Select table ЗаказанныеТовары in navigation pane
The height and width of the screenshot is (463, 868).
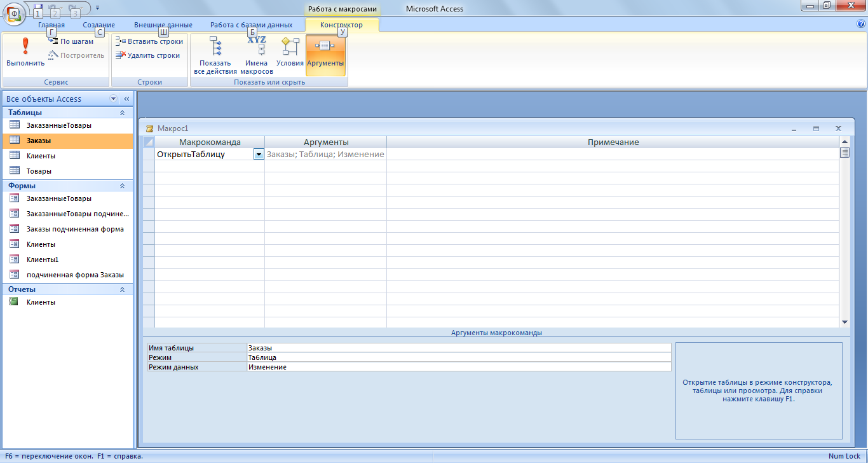coord(67,125)
